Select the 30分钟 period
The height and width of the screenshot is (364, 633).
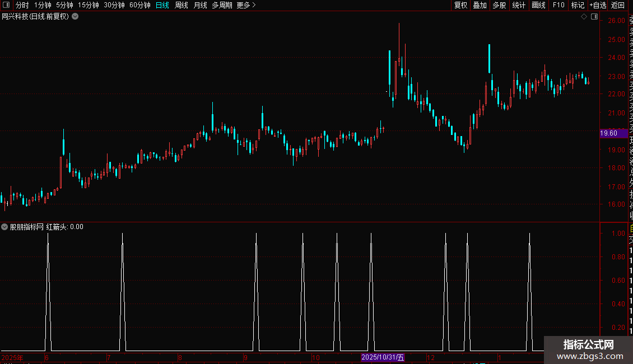click(114, 5)
